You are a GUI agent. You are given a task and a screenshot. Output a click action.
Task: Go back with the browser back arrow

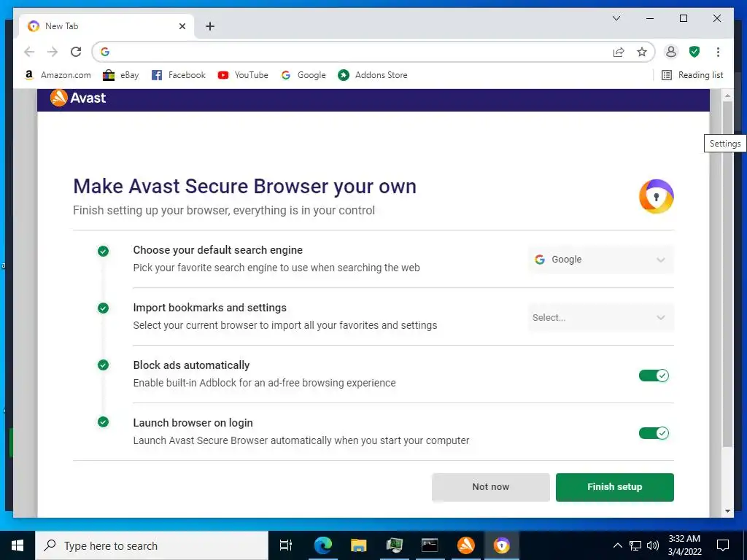tap(29, 52)
